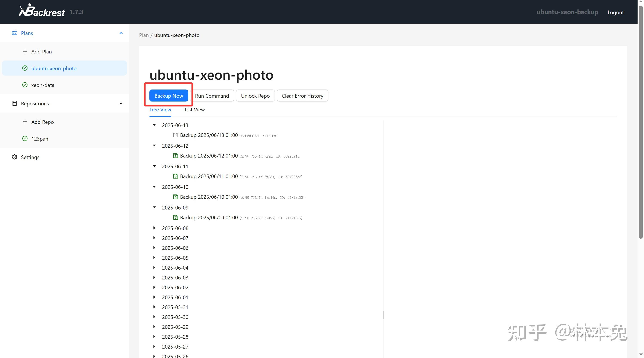Viewport: 644px width, 358px height.
Task: Collapse the 2025-06-13 tree node
Action: click(x=154, y=125)
